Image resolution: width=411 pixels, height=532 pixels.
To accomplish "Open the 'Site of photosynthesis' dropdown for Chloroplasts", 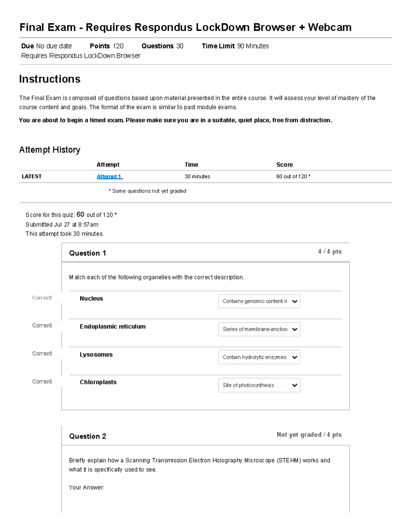I will [259, 385].
